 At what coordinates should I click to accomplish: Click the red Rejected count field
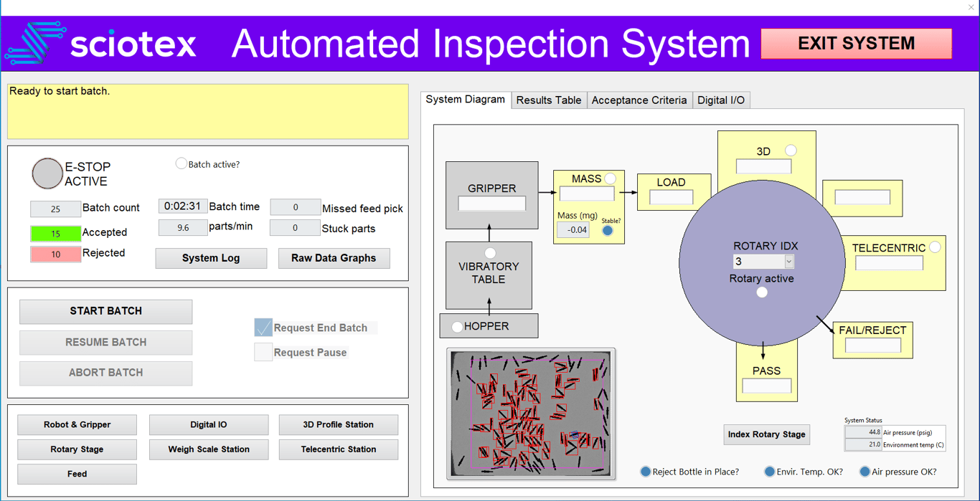[x=55, y=254]
